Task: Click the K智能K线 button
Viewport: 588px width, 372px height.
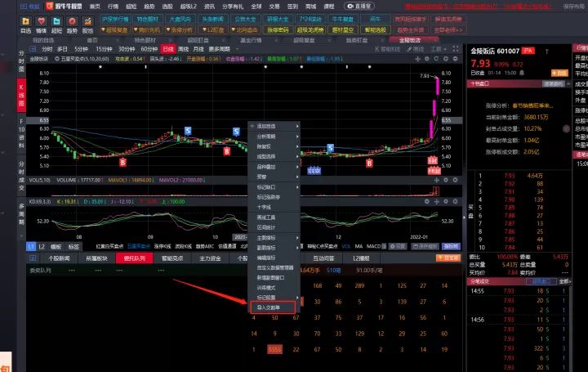Action: 387,49
